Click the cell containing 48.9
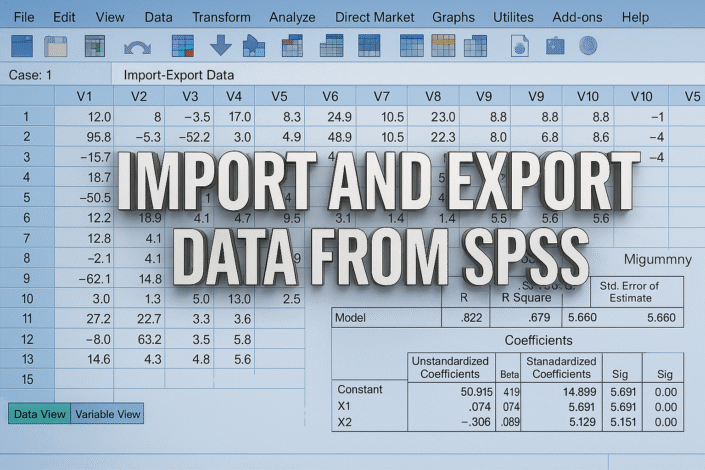 (x=330, y=137)
